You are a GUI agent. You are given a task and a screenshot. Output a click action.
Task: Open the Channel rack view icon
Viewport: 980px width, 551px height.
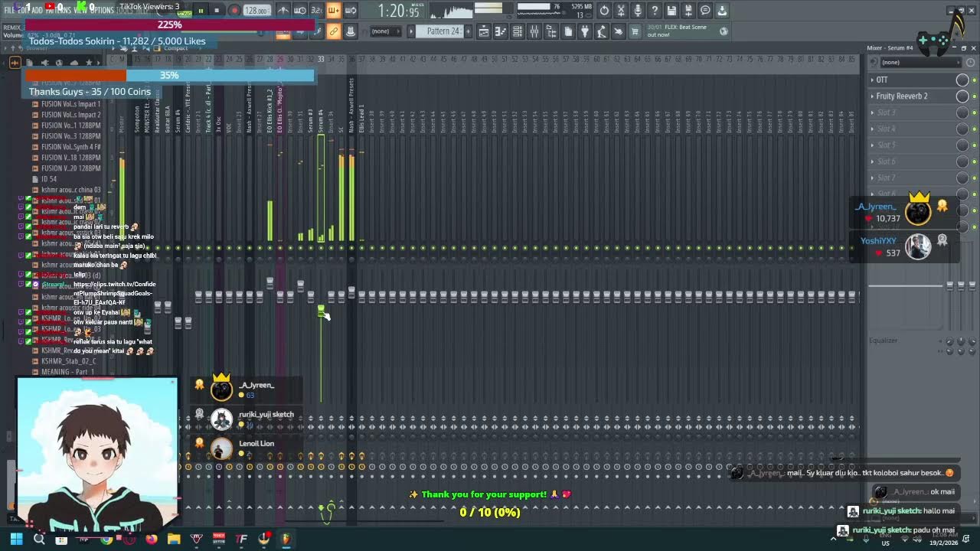[x=518, y=31]
